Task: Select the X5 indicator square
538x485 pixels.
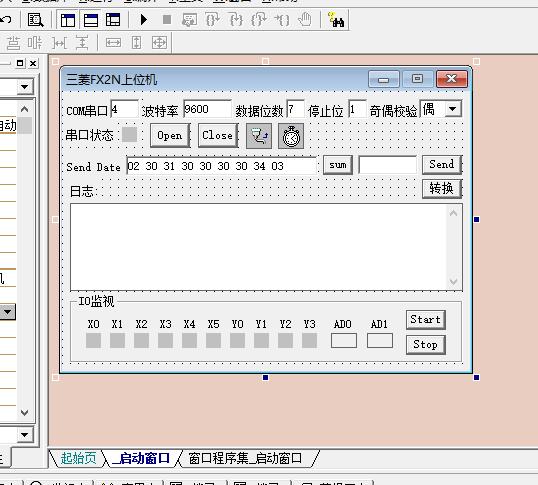Action: point(213,341)
